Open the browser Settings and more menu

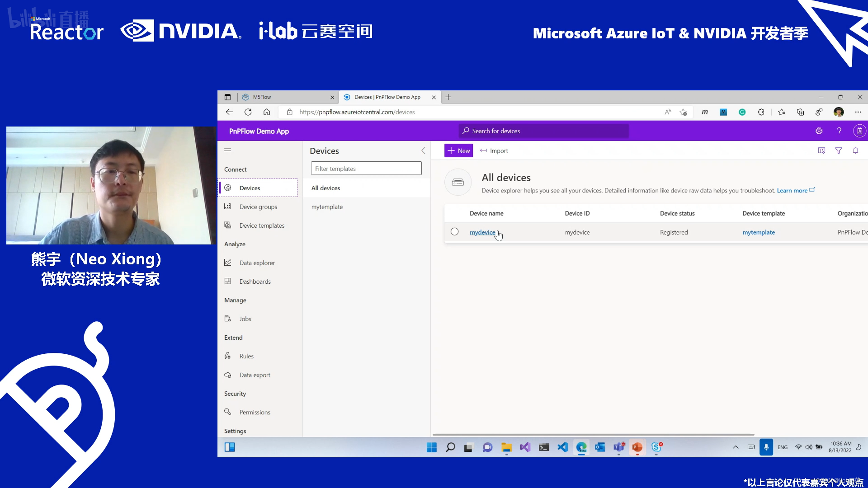point(858,112)
